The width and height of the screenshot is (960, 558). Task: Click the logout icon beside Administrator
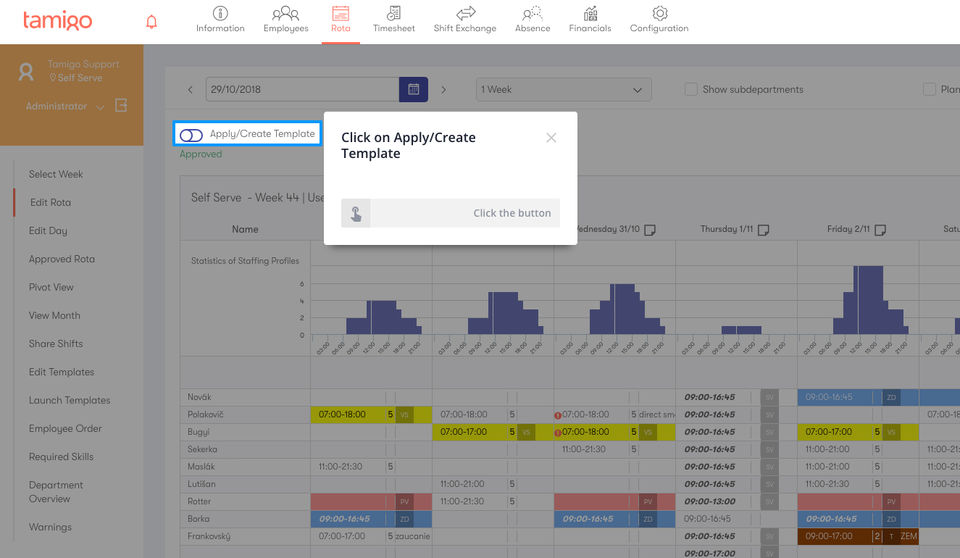pos(121,105)
